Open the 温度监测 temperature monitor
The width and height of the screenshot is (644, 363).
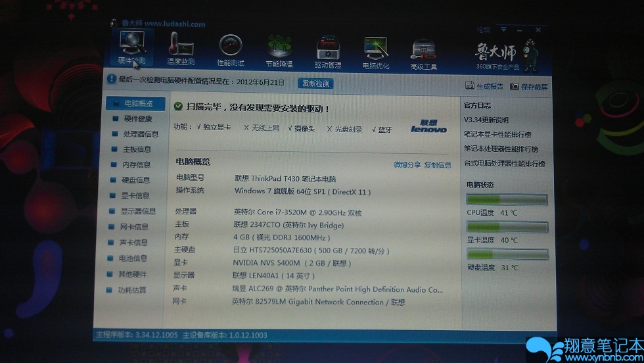pyautogui.click(x=180, y=49)
